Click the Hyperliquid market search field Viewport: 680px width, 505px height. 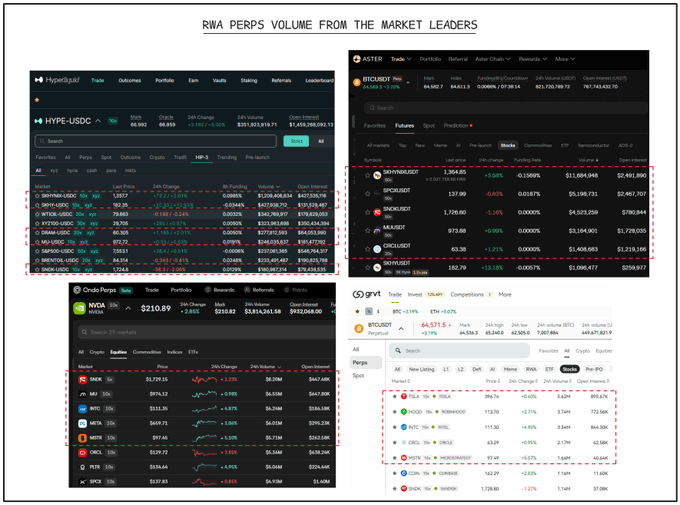(156, 141)
